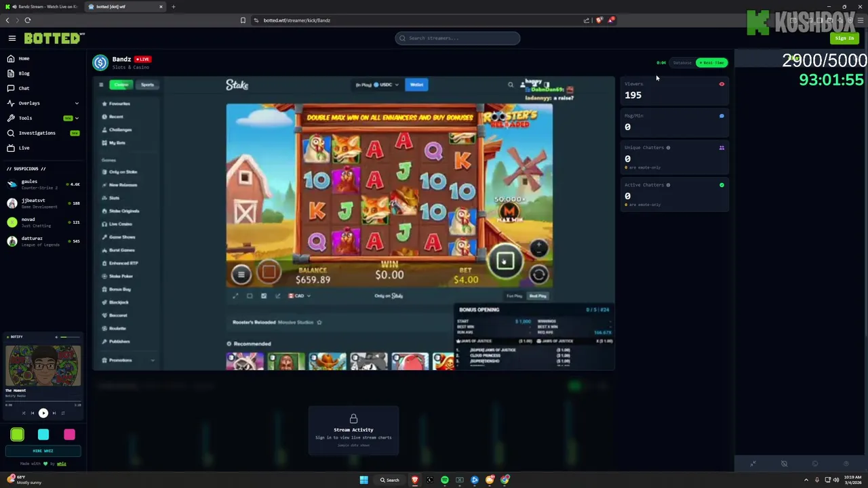Click the Botify radio album artwork
The image size is (868, 488).
coord(43,366)
